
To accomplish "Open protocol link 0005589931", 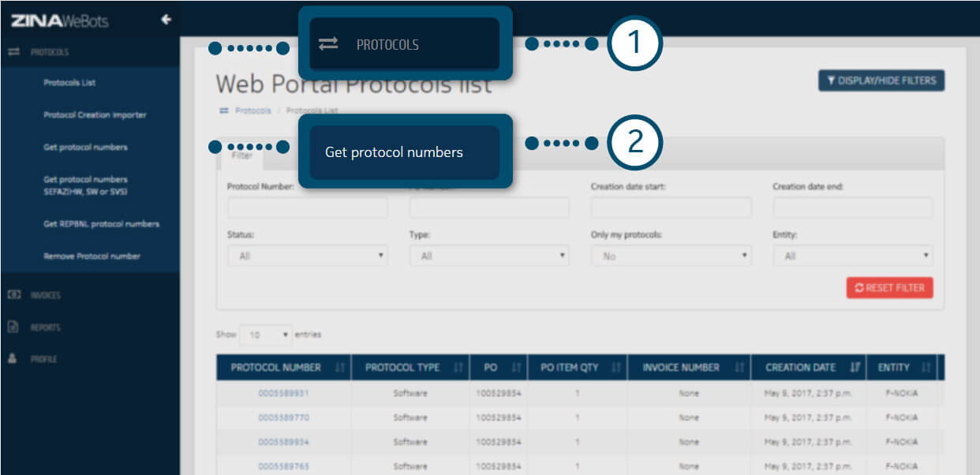I will pos(283,393).
